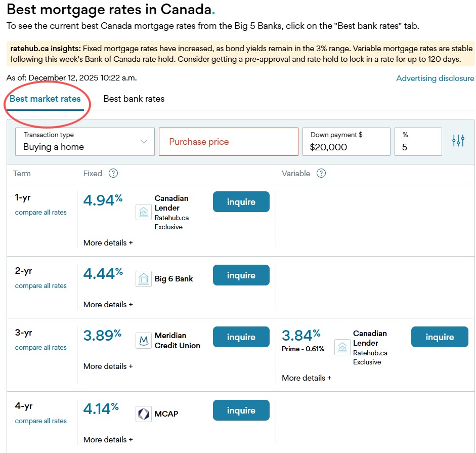Open the Advertising disclosure link
Viewport: 476px width, 453px height.
pos(435,78)
